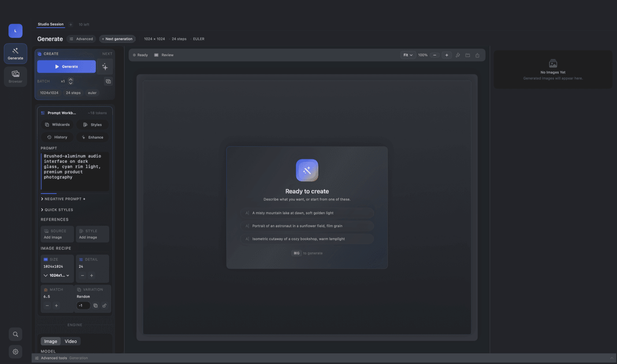Click Advanced tools in bottom bar
617x364 pixels.
point(54,358)
